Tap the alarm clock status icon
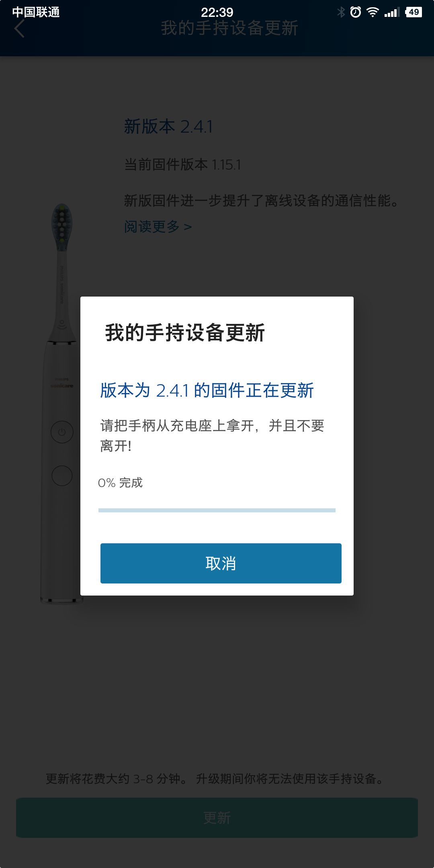This screenshot has width=434, height=868. pyautogui.click(x=356, y=12)
